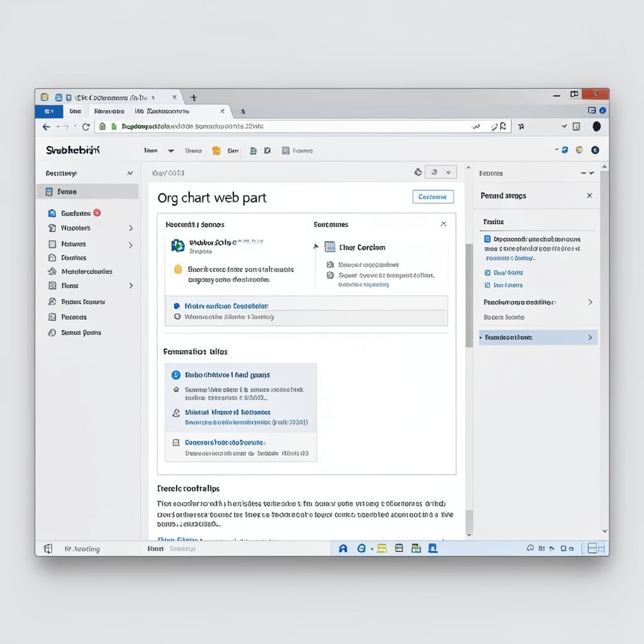
Task: Collapse the "Ecotnis" panel with its chevron
Action: tap(591, 174)
